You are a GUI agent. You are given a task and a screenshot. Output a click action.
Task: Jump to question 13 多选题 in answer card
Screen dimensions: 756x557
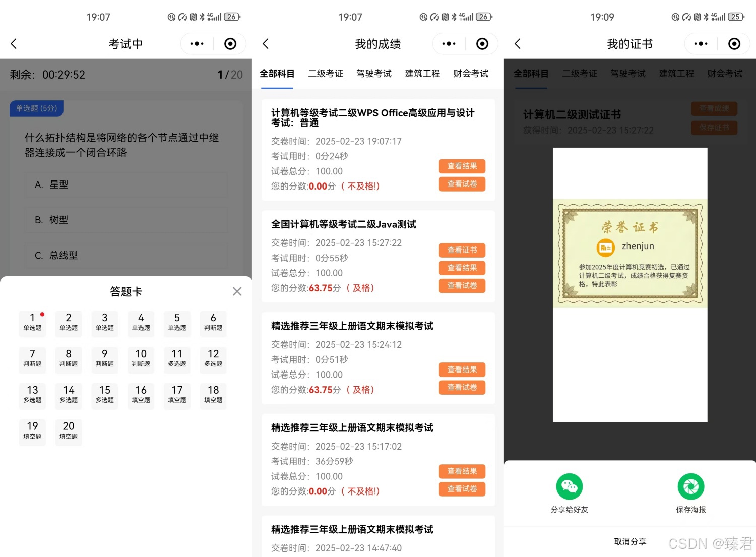coord(32,396)
